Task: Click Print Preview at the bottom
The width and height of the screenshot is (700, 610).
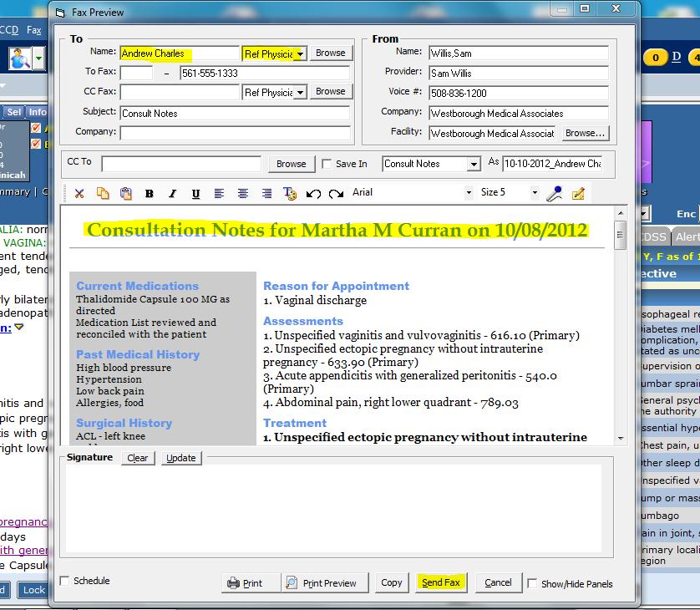Action: [326, 582]
